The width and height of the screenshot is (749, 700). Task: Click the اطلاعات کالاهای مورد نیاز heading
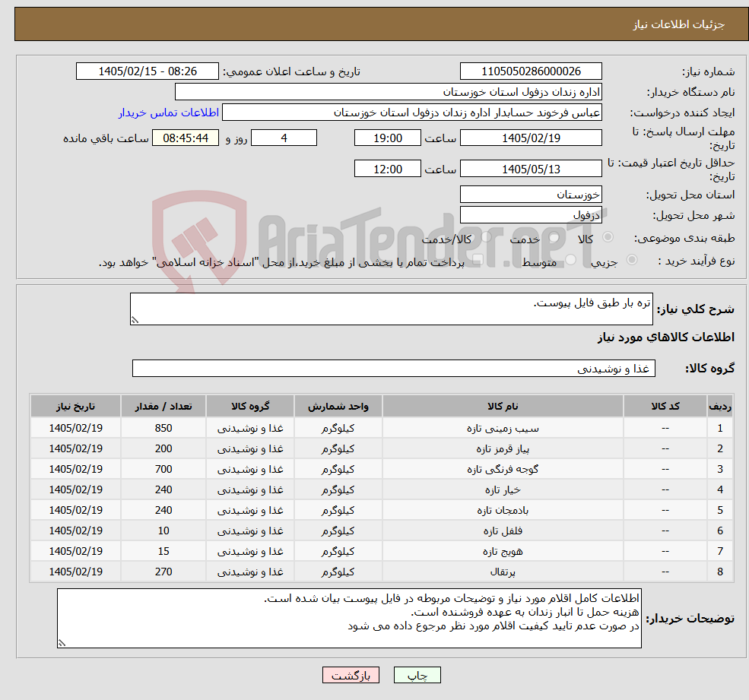[x=666, y=337]
